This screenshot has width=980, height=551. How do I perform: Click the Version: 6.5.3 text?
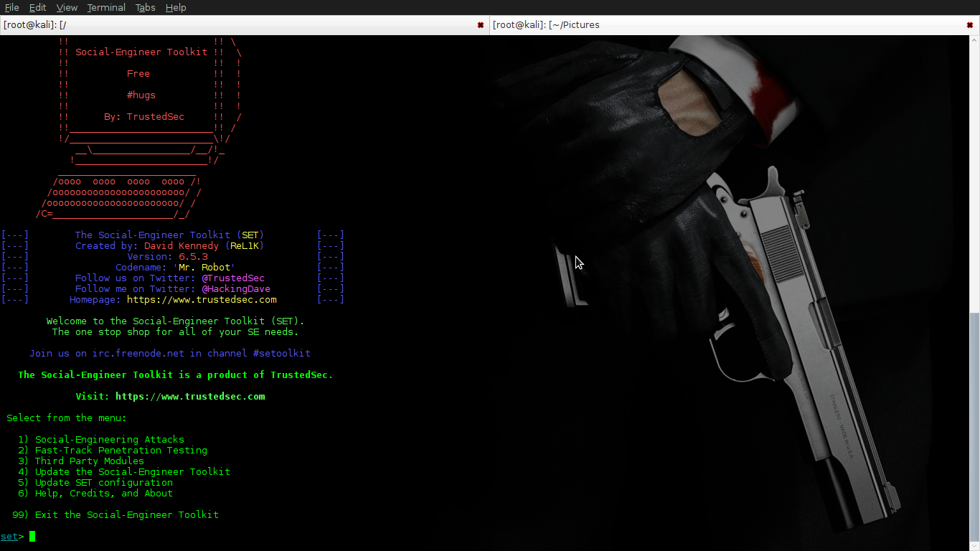click(167, 257)
